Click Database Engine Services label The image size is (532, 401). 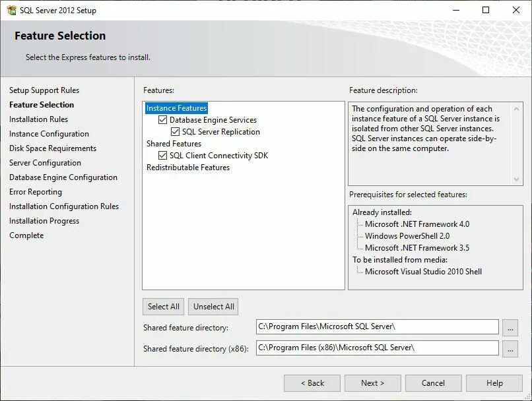[x=213, y=120]
